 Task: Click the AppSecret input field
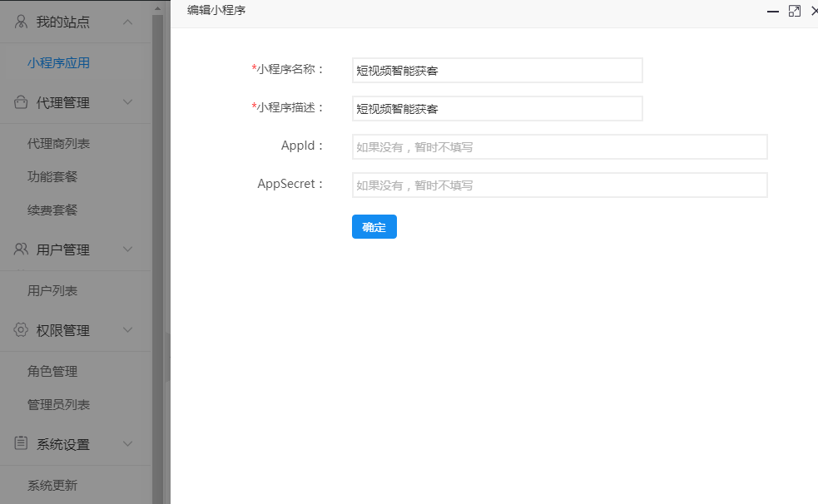click(x=560, y=185)
